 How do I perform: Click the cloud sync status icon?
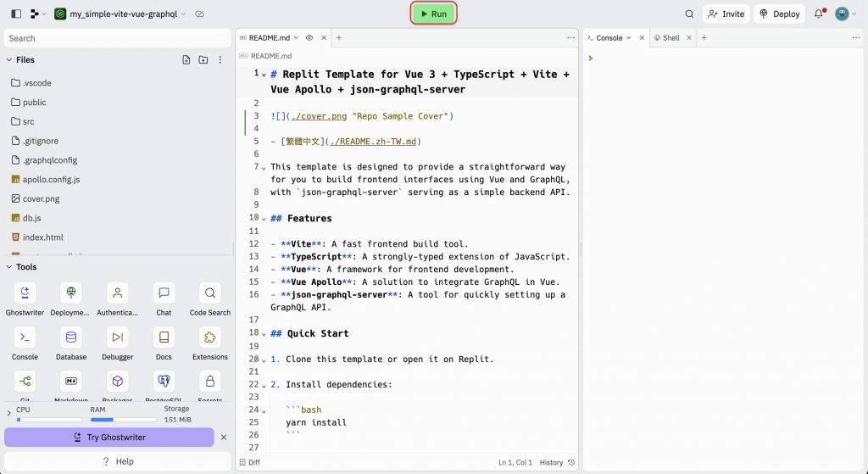point(200,14)
